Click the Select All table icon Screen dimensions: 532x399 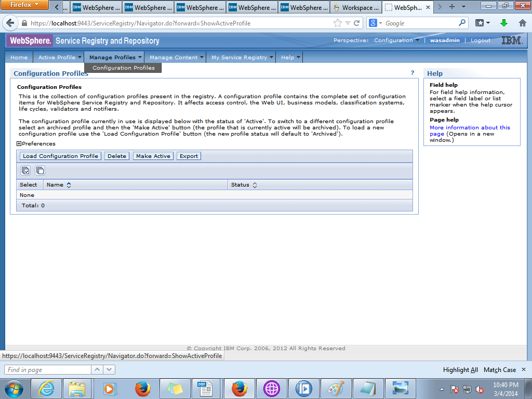click(x=26, y=170)
